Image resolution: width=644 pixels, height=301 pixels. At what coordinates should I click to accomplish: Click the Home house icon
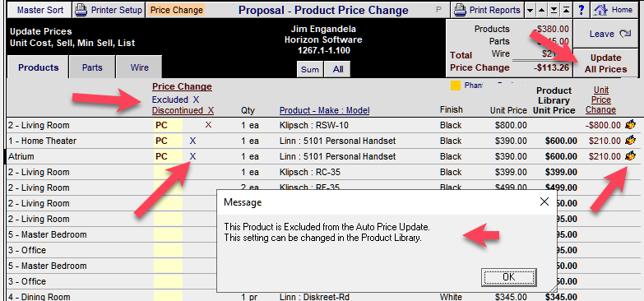point(600,10)
